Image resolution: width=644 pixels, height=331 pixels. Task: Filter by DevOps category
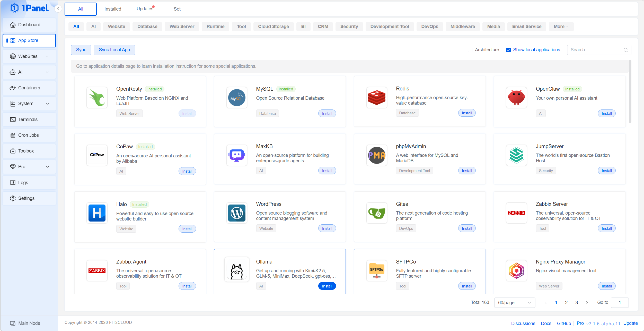coord(429,27)
